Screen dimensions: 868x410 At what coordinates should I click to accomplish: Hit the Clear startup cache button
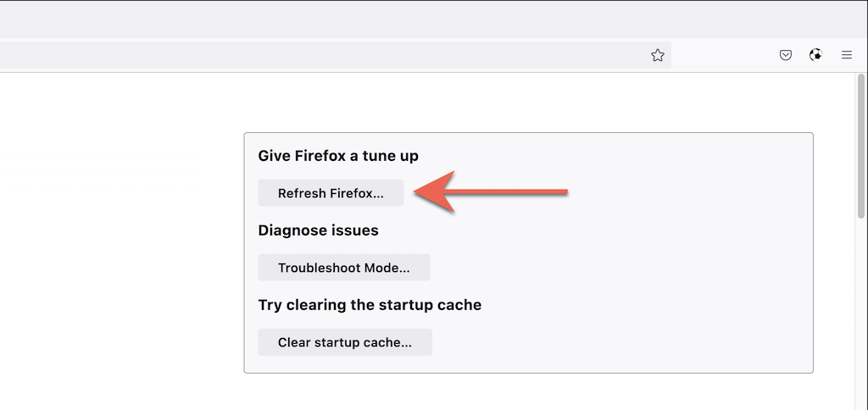pyautogui.click(x=344, y=342)
